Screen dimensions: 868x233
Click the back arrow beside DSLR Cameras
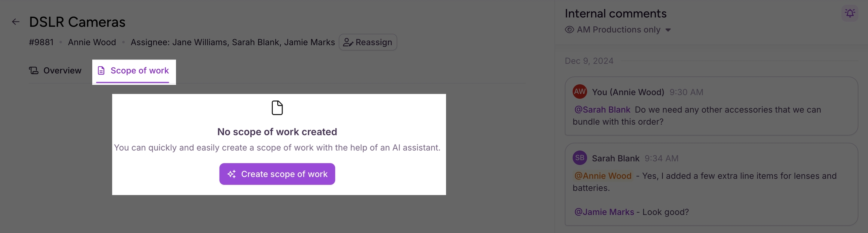[15, 22]
